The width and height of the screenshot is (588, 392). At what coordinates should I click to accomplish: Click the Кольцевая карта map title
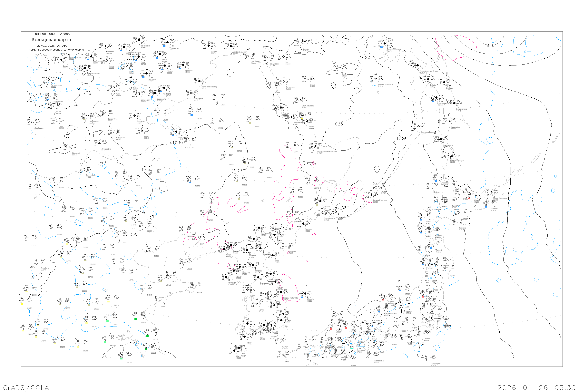coord(51,40)
